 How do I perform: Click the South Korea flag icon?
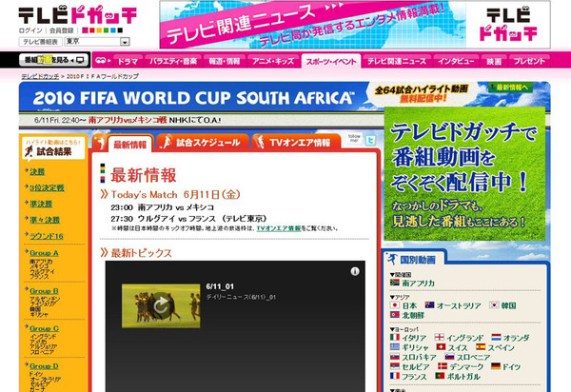(494, 305)
